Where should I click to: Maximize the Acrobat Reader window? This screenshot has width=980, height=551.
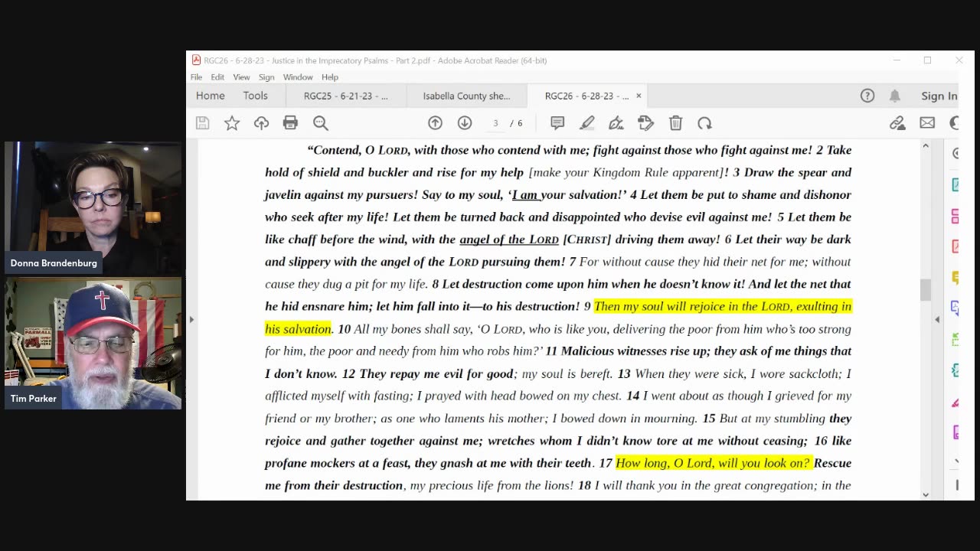[x=927, y=60]
